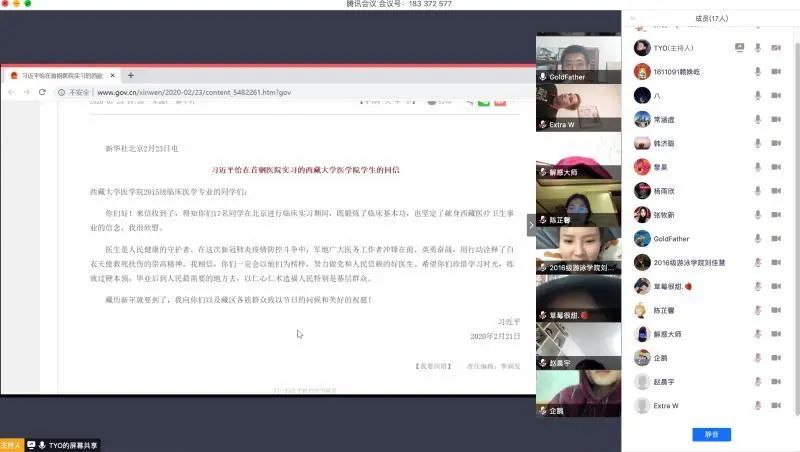This screenshot has width=800, height=452.
Task: Click the 成员(17人) panel title
Action: tap(710, 18)
